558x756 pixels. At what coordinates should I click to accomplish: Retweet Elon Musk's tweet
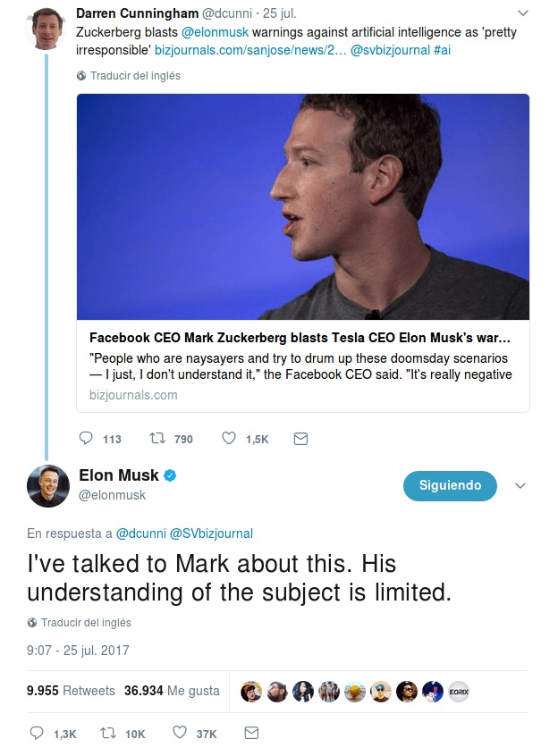pos(109,733)
